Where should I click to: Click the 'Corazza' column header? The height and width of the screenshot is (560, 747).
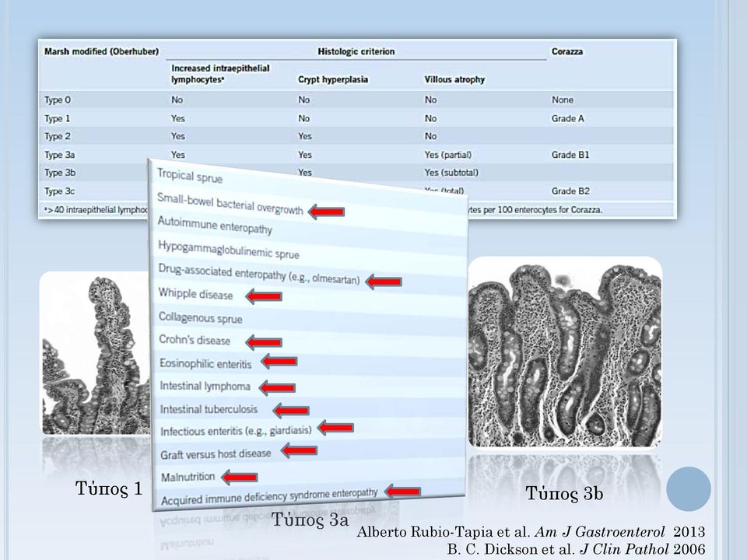pos(567,51)
